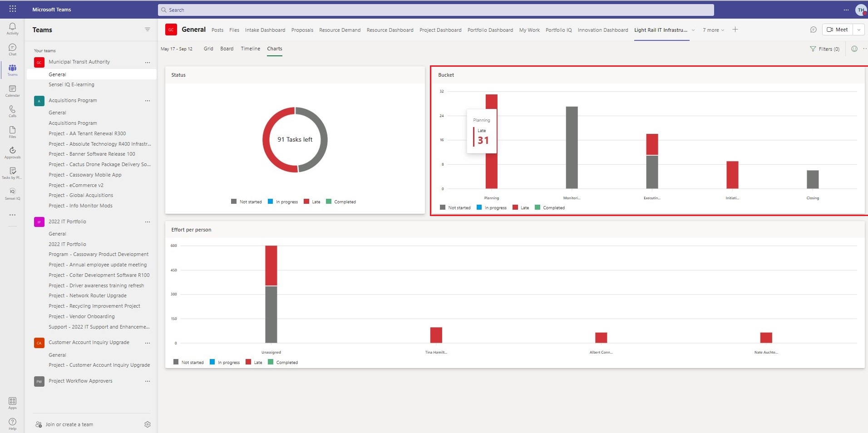The image size is (868, 433).
Task: Open the Files icon in left rail
Action: tap(12, 132)
